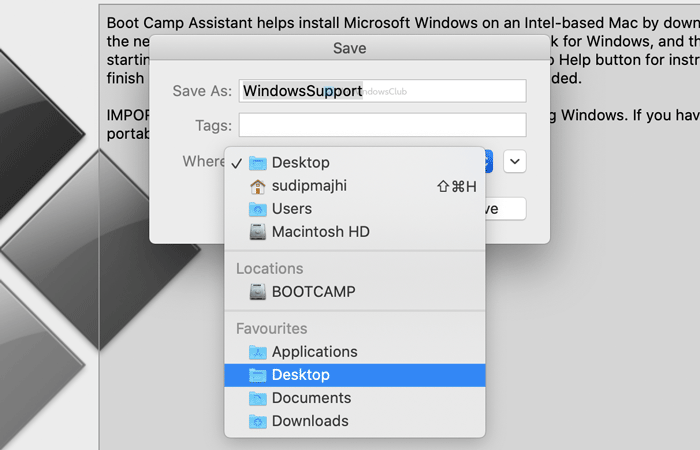Click the Save dialog title bar
700x450 pixels.
pos(349,48)
